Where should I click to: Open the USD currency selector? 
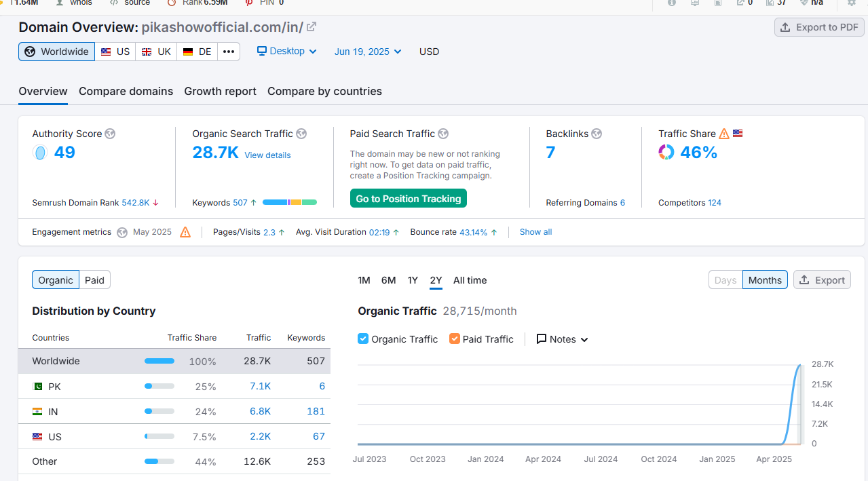[x=429, y=52]
